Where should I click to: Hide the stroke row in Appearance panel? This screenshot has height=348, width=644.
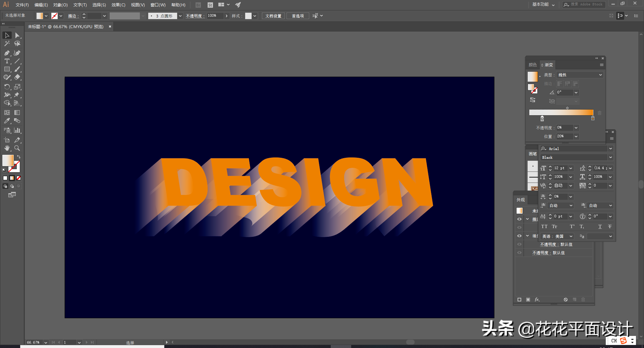click(519, 219)
